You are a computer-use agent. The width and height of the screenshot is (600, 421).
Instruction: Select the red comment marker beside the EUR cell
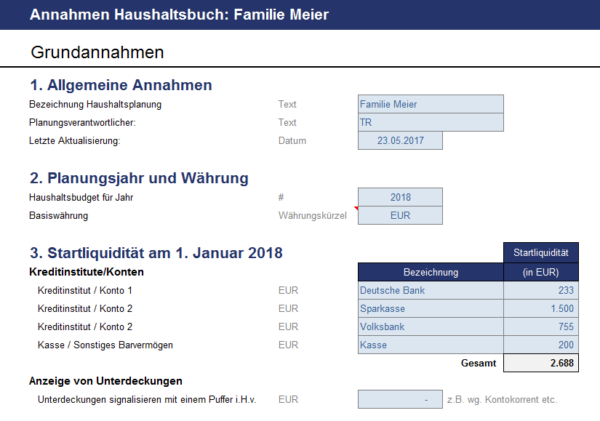(356, 208)
